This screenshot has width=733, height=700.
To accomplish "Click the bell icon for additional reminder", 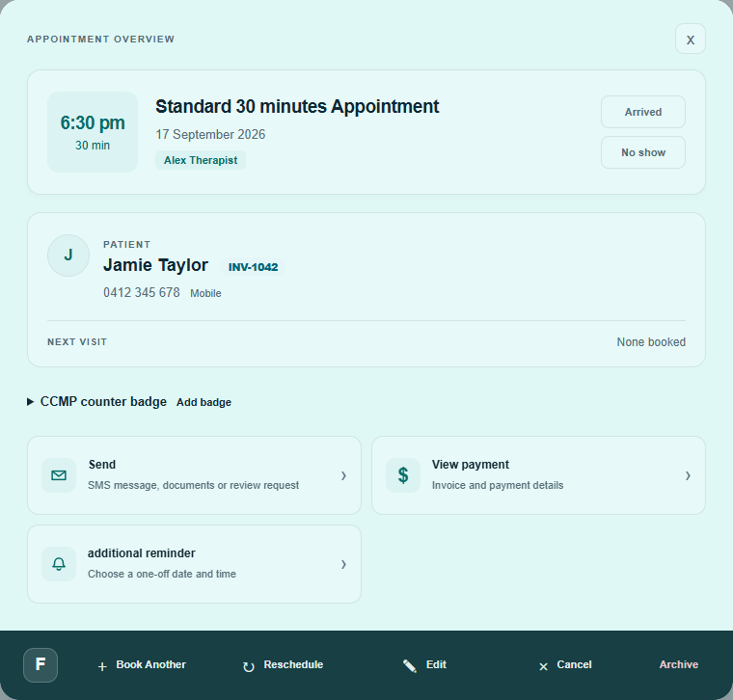I will click(x=59, y=564).
